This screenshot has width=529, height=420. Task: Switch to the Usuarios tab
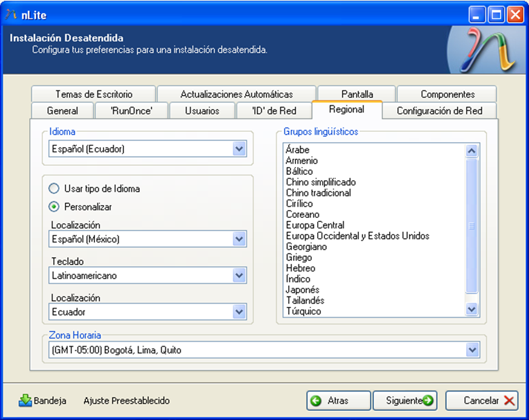coord(202,111)
